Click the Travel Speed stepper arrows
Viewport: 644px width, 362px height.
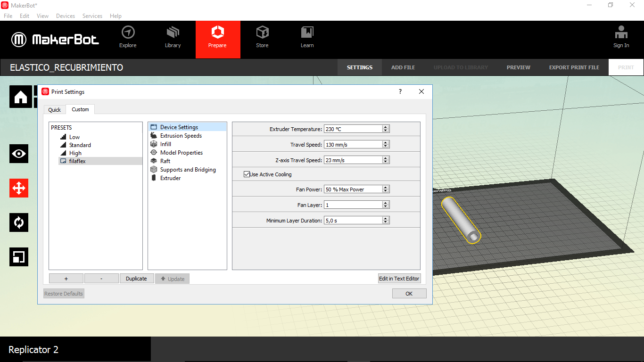click(x=386, y=144)
